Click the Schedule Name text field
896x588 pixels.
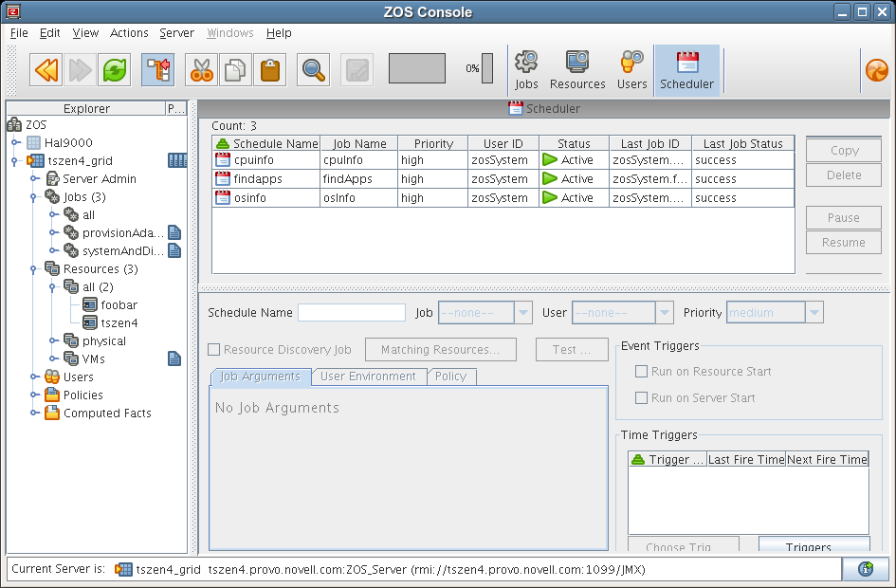352,313
